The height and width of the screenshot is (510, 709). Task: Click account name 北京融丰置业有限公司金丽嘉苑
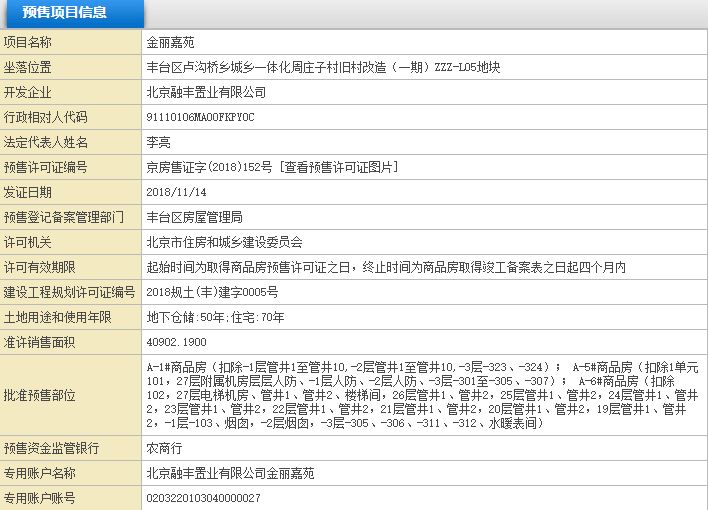coord(230,473)
